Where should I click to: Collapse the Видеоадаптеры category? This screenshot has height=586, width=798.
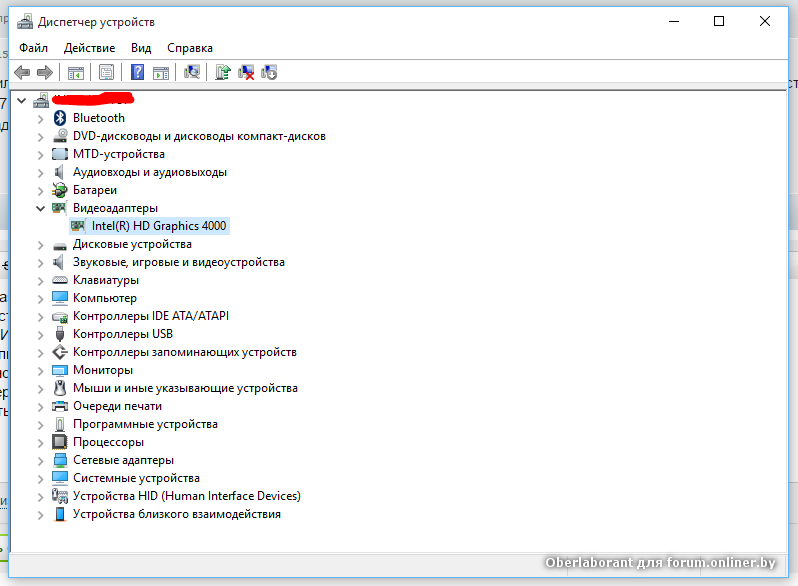tap(41, 208)
